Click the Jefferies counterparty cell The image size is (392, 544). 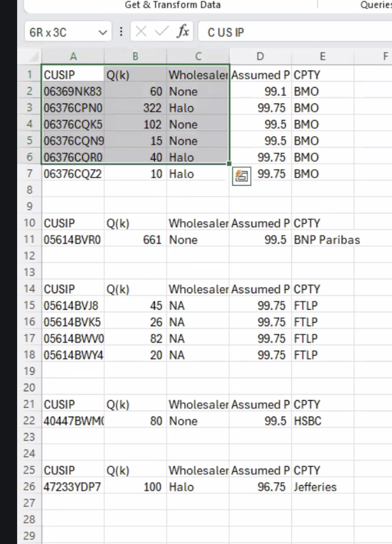[315, 487]
